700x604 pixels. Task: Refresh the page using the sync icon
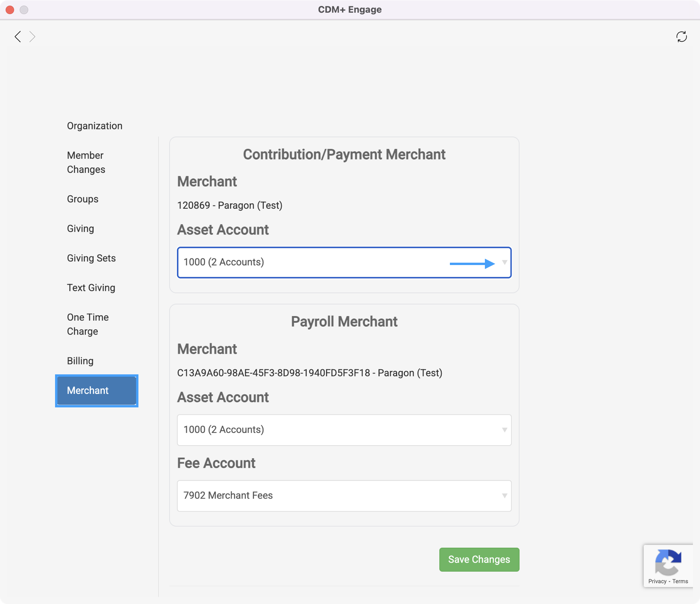point(682,37)
